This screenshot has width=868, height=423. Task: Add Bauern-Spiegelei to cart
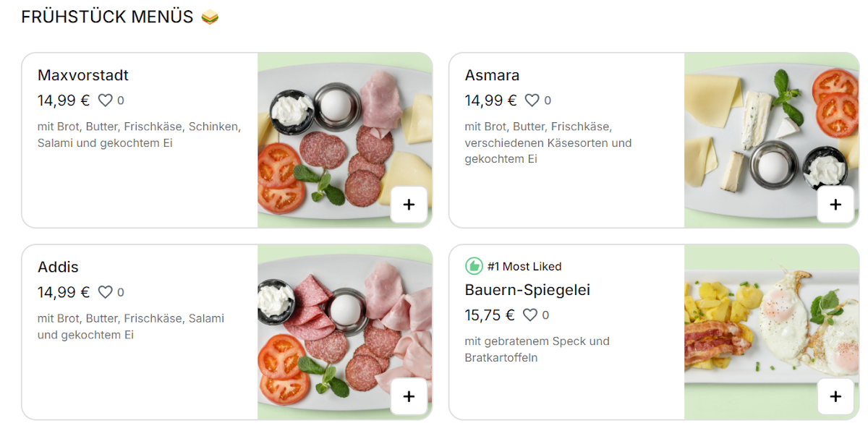[835, 396]
